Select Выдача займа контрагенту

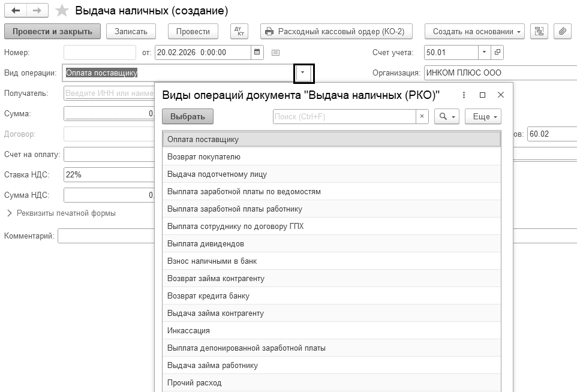(x=332, y=313)
